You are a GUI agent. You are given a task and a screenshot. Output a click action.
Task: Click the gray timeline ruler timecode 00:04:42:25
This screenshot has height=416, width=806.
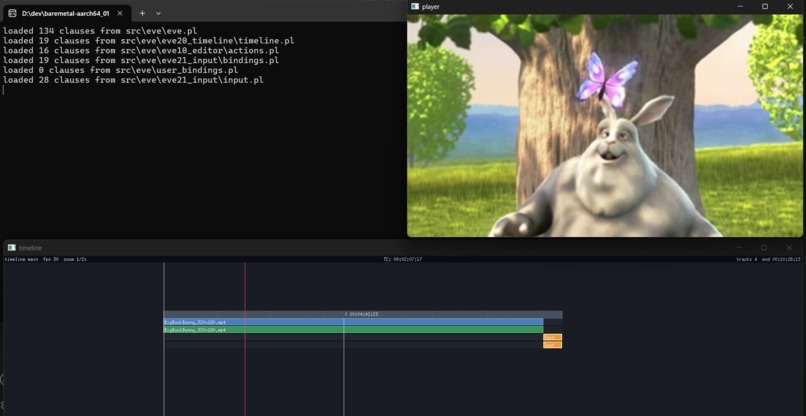pos(362,314)
